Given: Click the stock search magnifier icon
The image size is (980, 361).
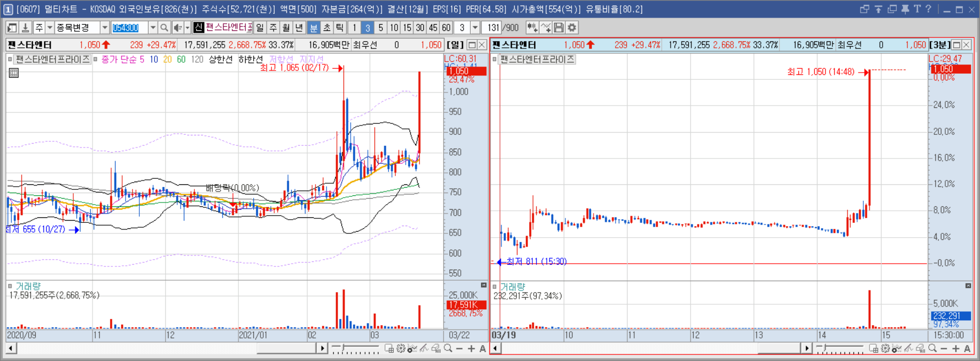Looking at the screenshot, I should pos(164,28).
